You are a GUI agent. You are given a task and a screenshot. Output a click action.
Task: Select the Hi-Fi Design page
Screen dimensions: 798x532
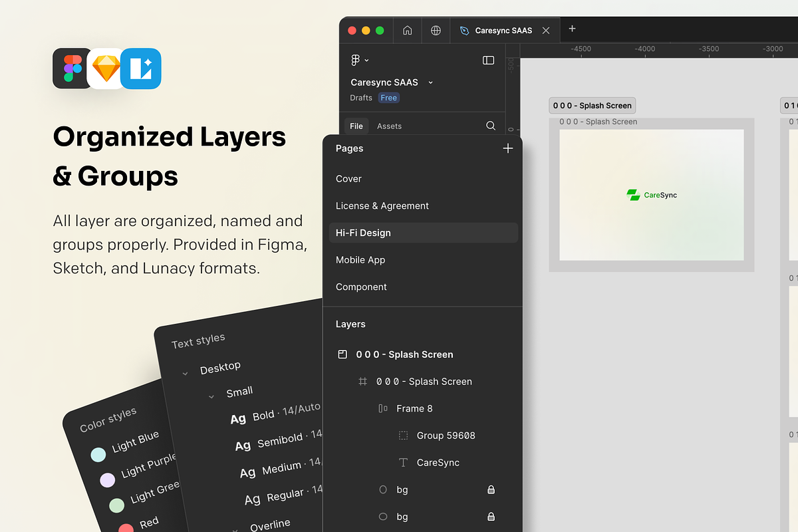coord(423,233)
